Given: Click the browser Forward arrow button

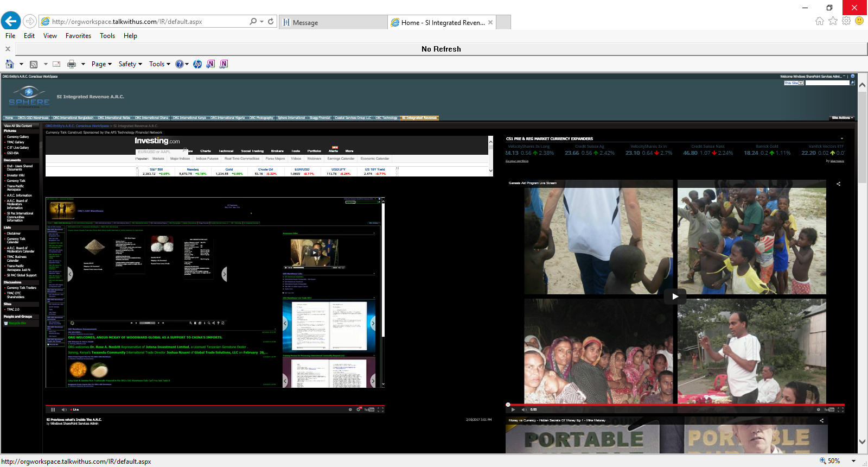Looking at the screenshot, I should pyautogui.click(x=30, y=22).
